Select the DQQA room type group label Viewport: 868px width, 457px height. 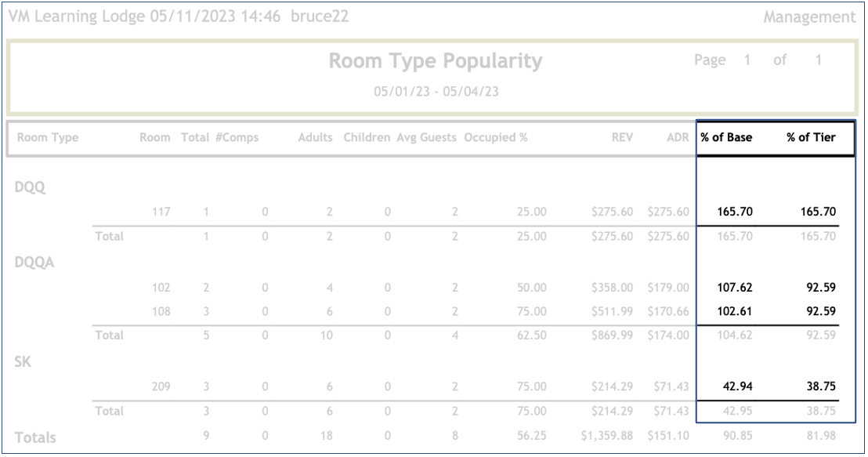coord(34,263)
